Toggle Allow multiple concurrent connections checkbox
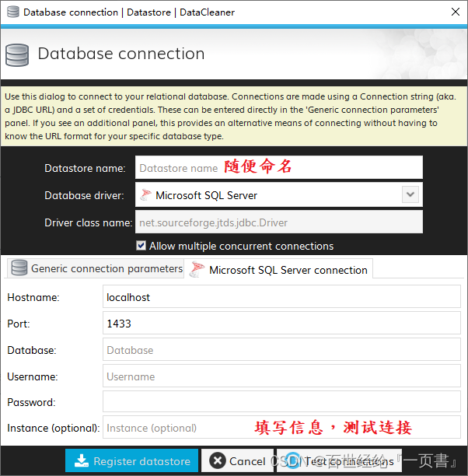 [141, 245]
